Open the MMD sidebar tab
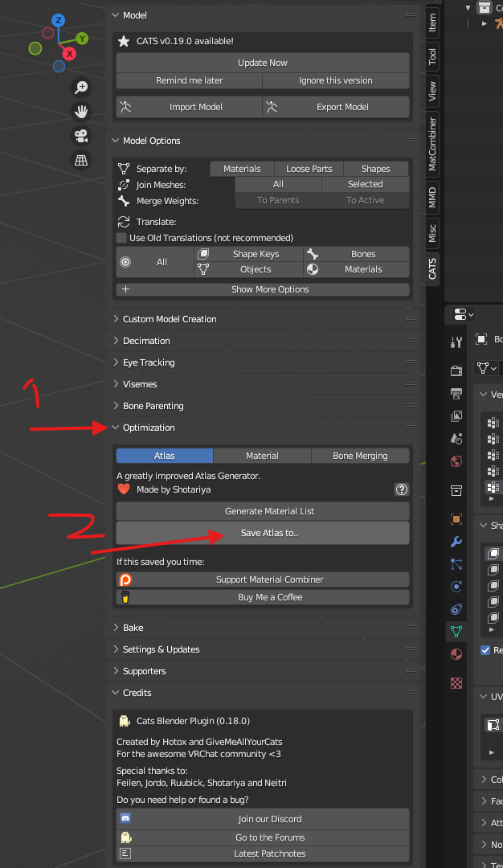The image size is (503, 868). pyautogui.click(x=432, y=197)
